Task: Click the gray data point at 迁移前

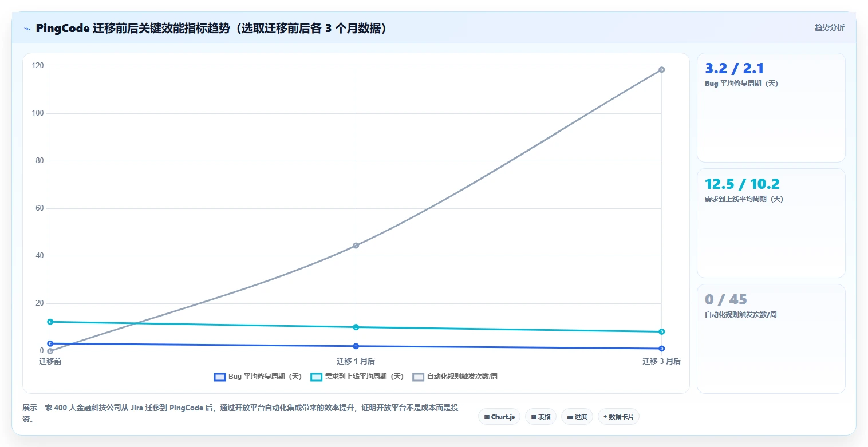Action: [x=50, y=351]
